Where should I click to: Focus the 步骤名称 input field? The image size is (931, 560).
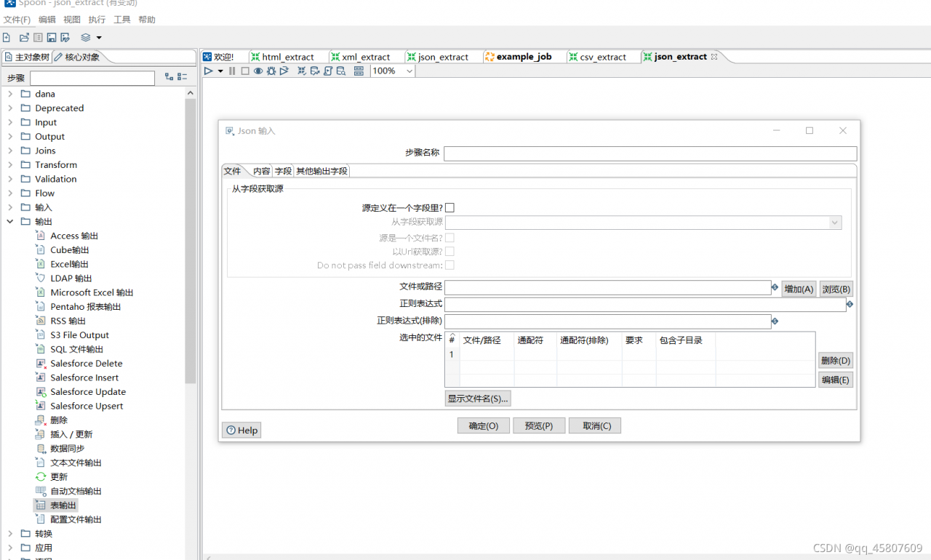650,153
